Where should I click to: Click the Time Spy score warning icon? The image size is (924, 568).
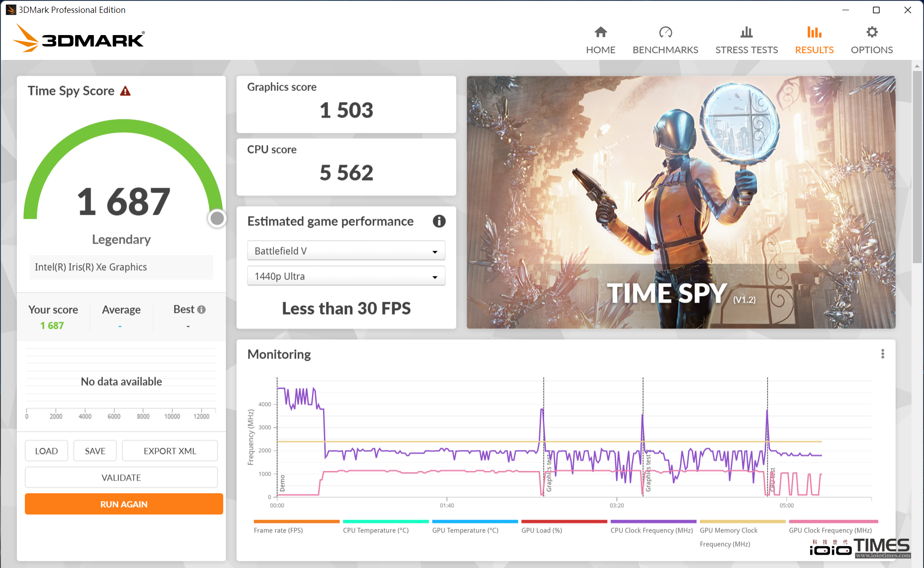126,91
